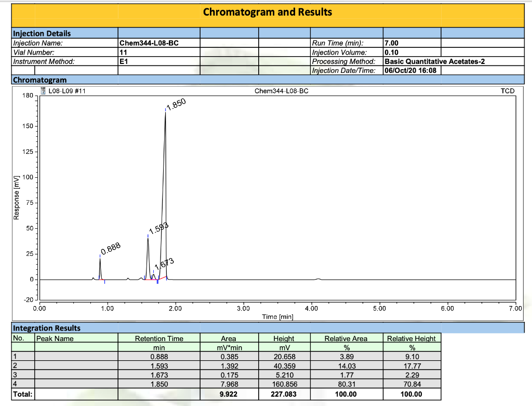Select relative height 17.77 for peak 2
Image resolution: width=532 pixels, height=406 pixels.
tap(412, 366)
